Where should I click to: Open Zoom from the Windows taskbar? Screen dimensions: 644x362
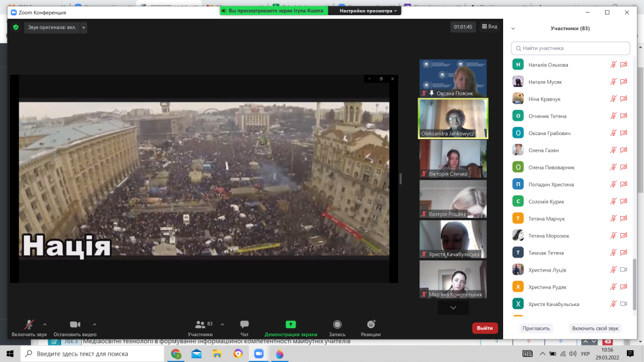(x=258, y=354)
